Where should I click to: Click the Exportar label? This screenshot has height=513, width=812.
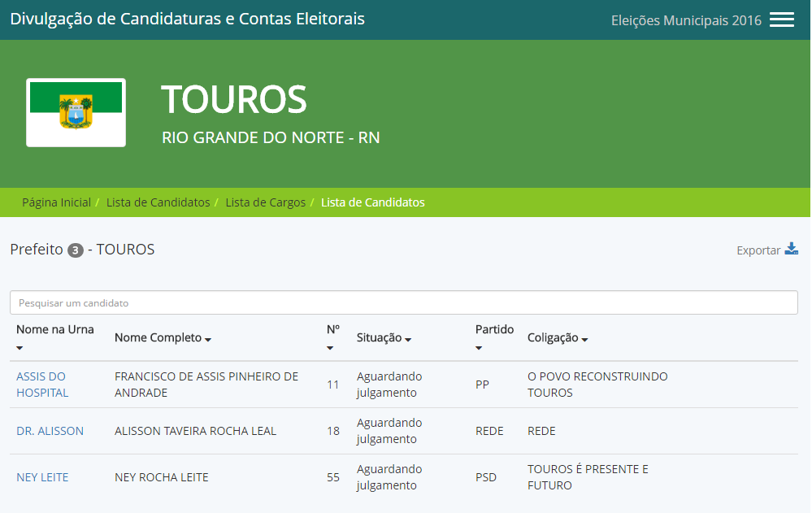click(x=758, y=250)
